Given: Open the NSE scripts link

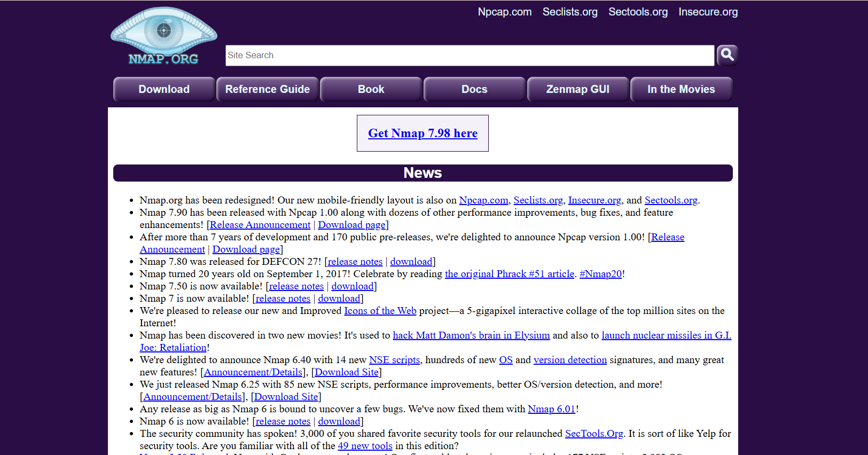Looking at the screenshot, I should tap(394, 360).
